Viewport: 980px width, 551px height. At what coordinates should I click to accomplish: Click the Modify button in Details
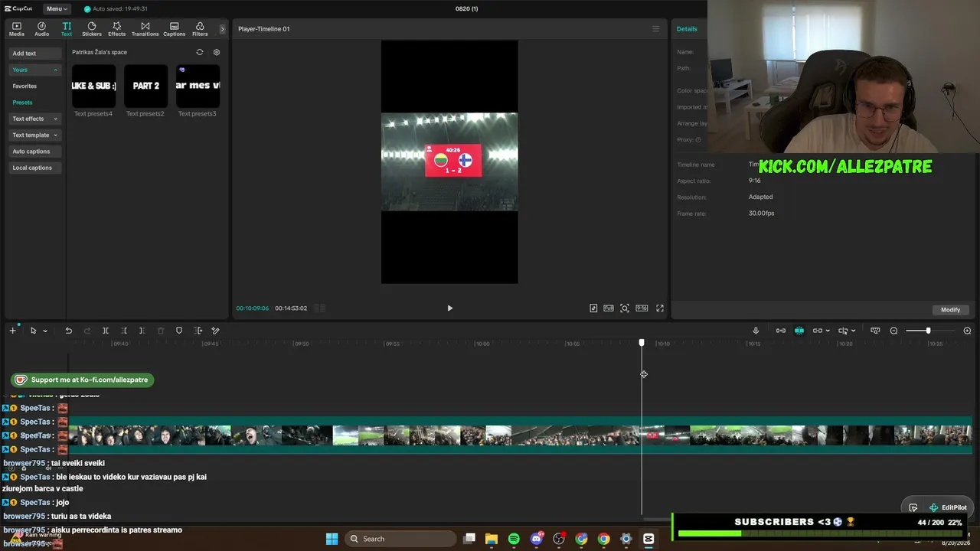tap(950, 310)
